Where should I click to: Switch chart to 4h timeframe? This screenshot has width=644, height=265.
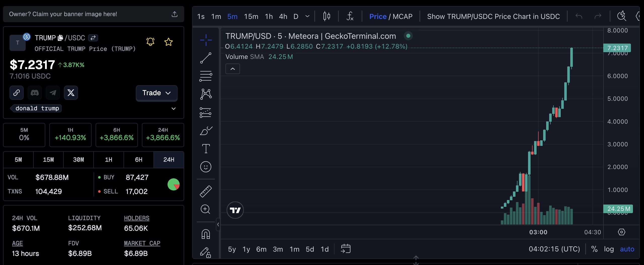(x=283, y=16)
